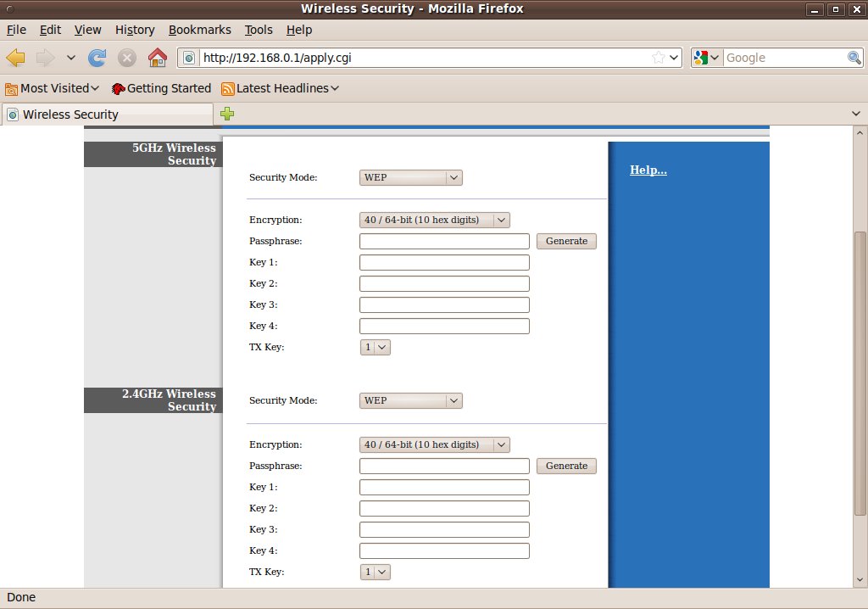
Task: Open the Bookmarks menu
Action: (x=199, y=30)
